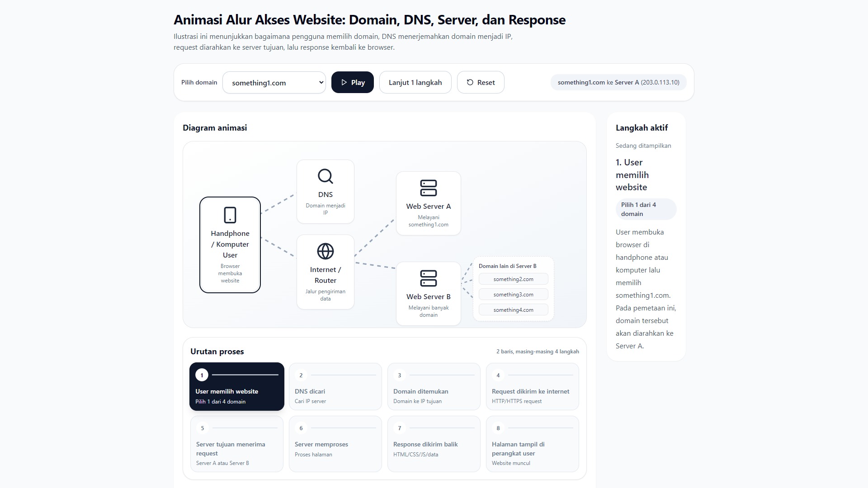Click the Sedang ditampilkan label
The image size is (868, 488).
click(643, 145)
